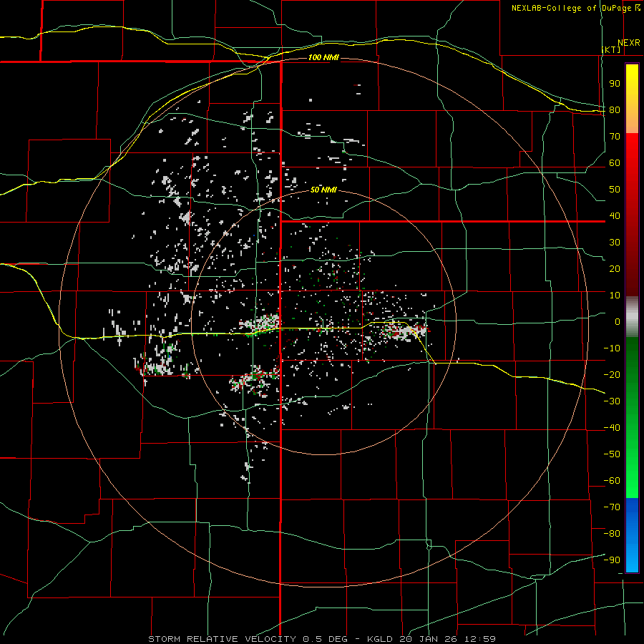
Task: Click the 0.5 DEG elevation text
Action: (x=325, y=639)
